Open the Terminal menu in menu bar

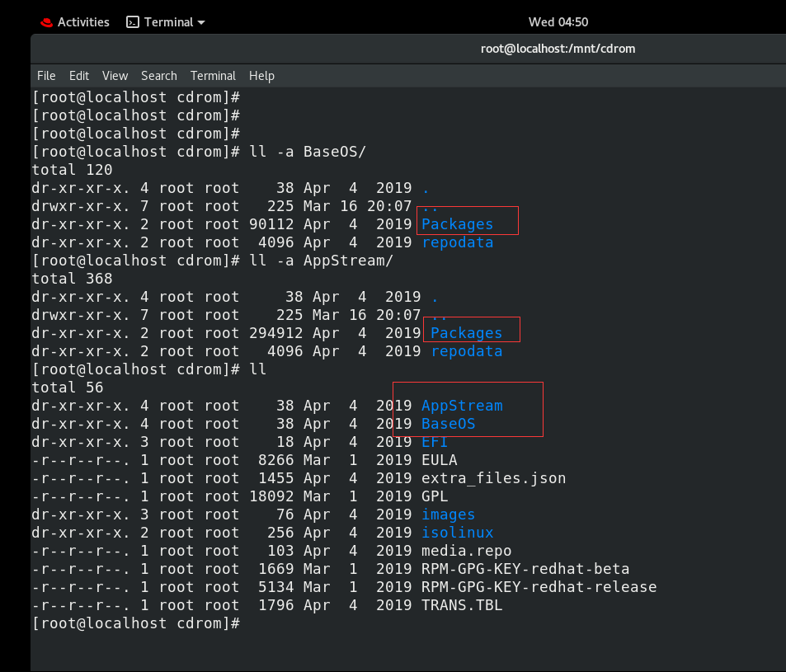tap(213, 76)
